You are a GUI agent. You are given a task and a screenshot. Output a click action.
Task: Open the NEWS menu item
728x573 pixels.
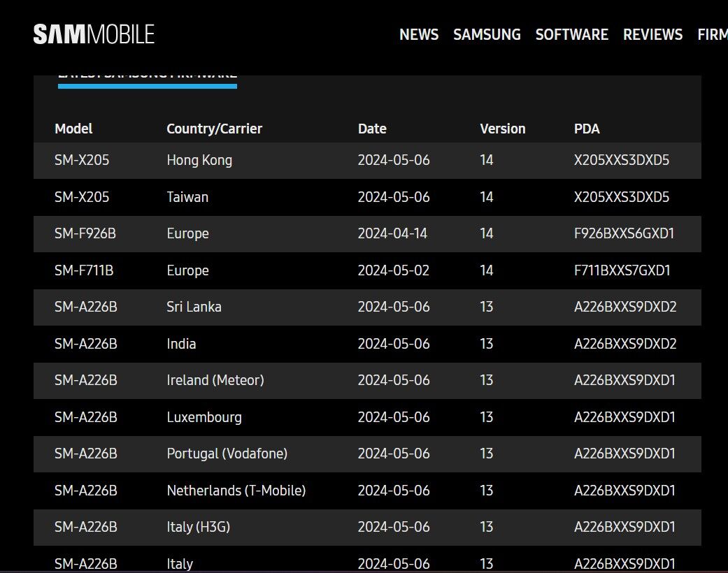(x=419, y=34)
